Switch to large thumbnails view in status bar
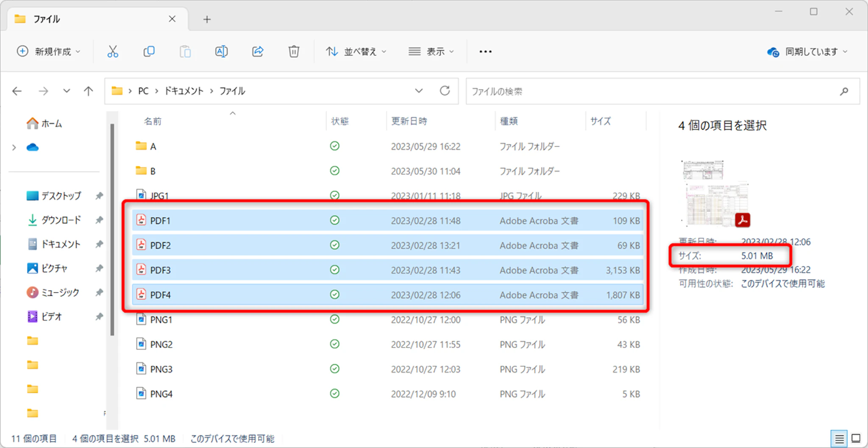868x448 pixels. coord(856,439)
